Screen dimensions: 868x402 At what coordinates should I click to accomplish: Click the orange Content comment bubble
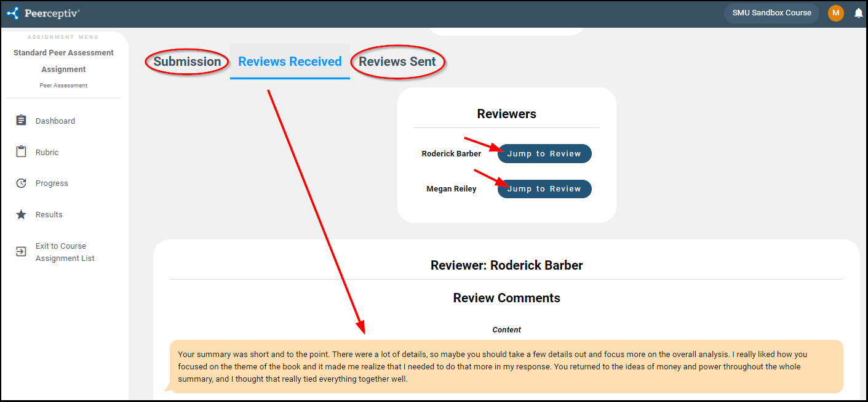coord(506,366)
